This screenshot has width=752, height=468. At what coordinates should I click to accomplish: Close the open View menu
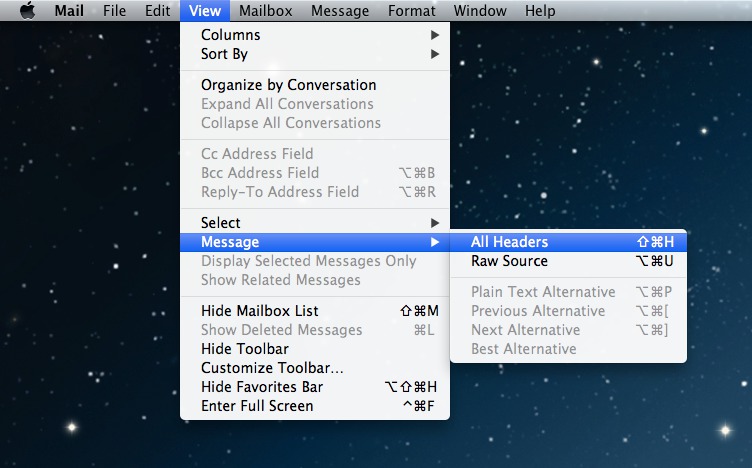205,10
